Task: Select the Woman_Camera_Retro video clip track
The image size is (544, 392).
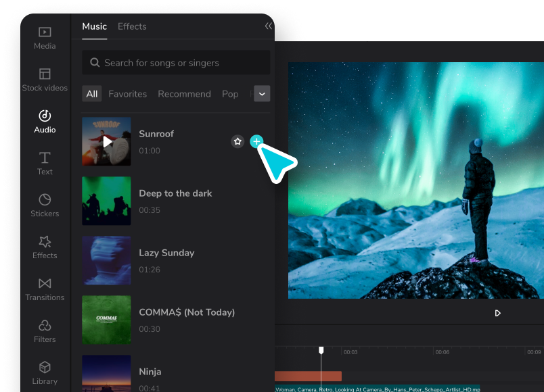Action: click(x=378, y=389)
